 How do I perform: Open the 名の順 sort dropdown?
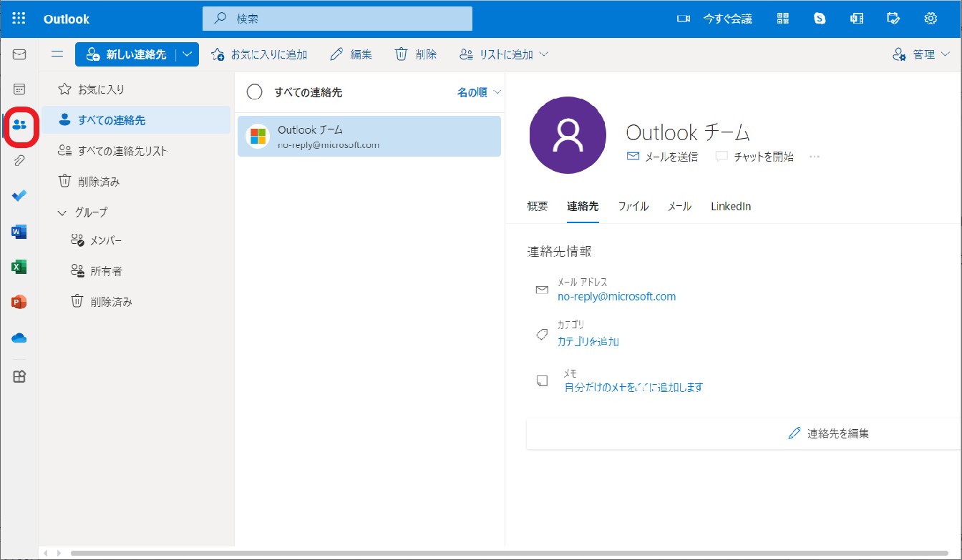[x=475, y=92]
